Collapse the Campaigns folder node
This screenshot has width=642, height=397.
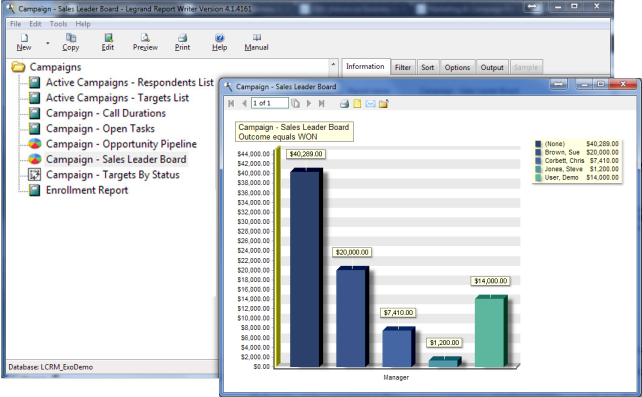click(18, 67)
